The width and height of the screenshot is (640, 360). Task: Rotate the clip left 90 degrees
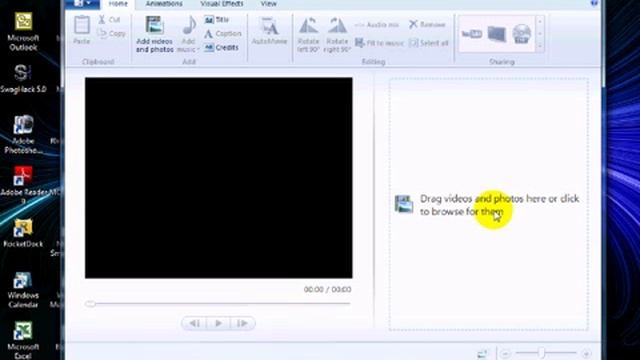point(308,35)
